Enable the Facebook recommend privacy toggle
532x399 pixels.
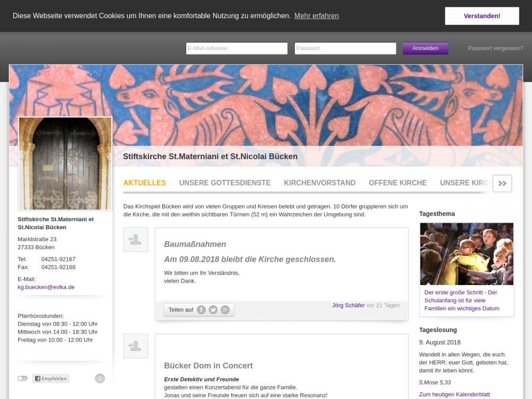point(22,379)
